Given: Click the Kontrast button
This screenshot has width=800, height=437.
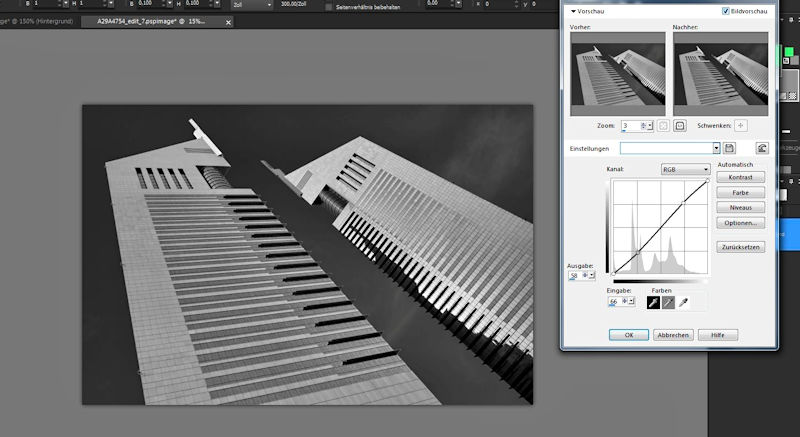Looking at the screenshot, I should point(740,177).
